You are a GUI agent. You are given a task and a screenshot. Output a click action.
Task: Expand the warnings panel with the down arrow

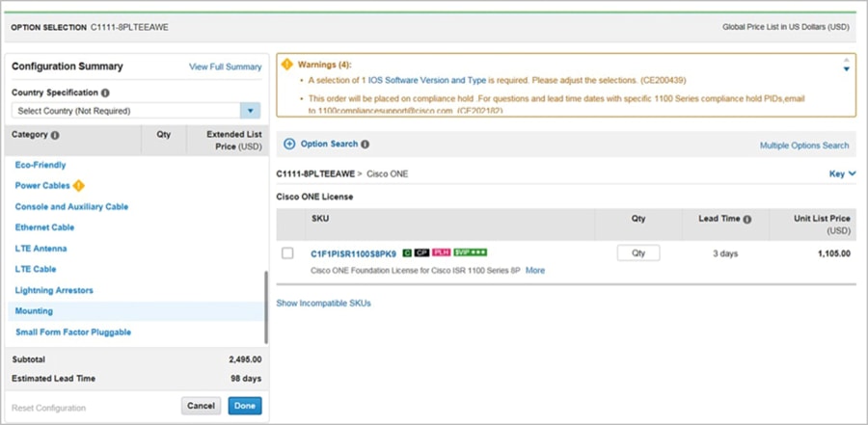click(846, 69)
